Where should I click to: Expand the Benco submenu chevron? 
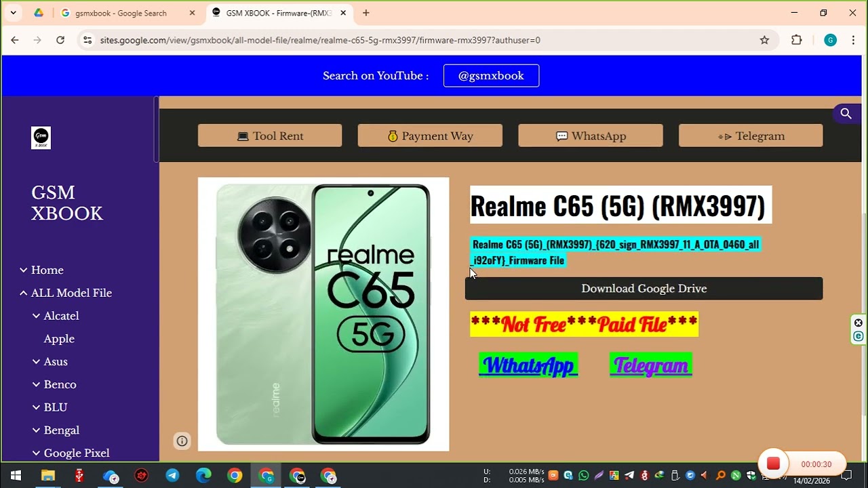click(x=36, y=384)
